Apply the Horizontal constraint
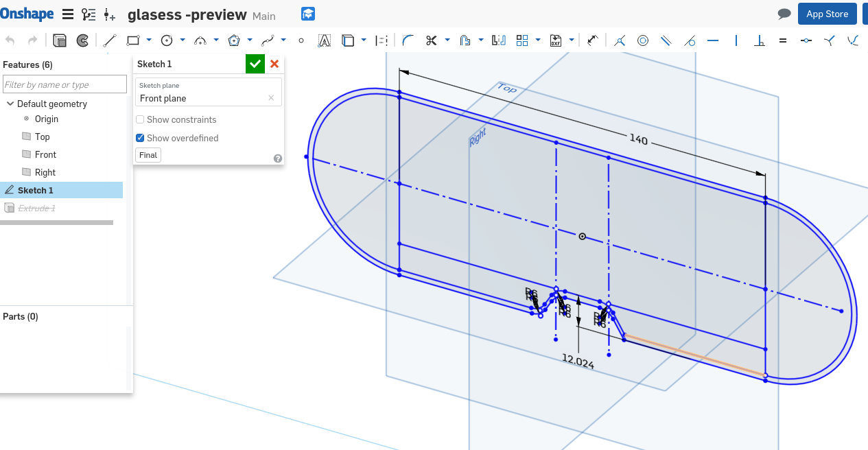 (713, 40)
